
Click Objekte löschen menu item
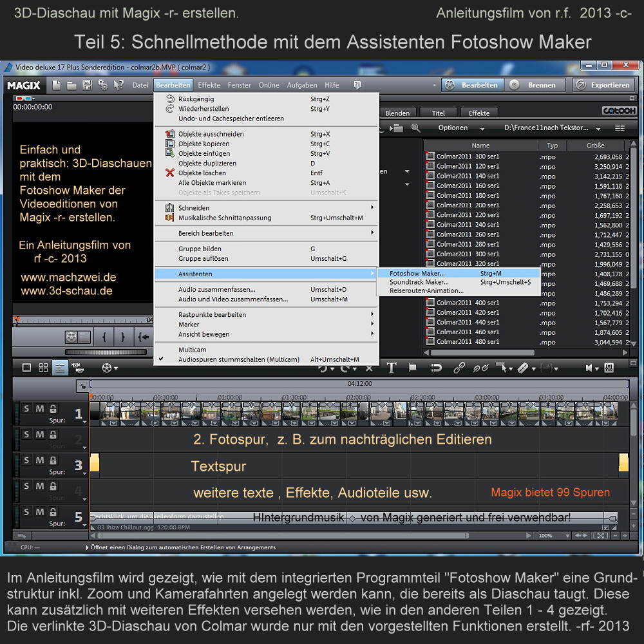coord(266,173)
